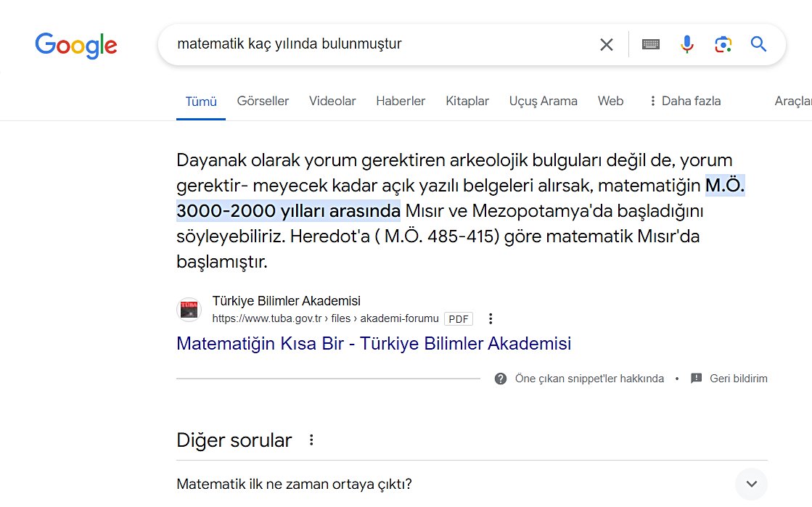The image size is (812, 507).
Task: Open "Matematiğin Kısa Bir" result link
Action: tap(373, 343)
